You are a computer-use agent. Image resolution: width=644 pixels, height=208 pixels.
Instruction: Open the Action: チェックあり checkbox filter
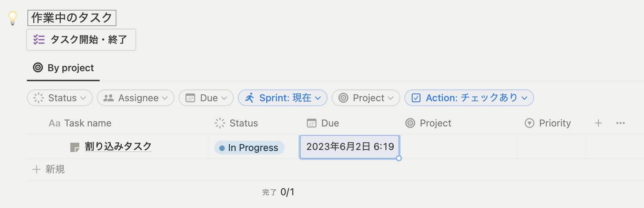tap(469, 98)
